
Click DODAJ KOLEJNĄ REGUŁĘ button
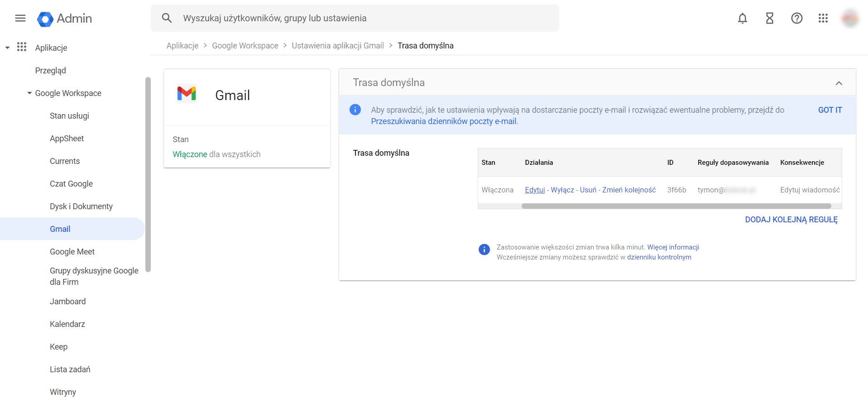point(791,220)
